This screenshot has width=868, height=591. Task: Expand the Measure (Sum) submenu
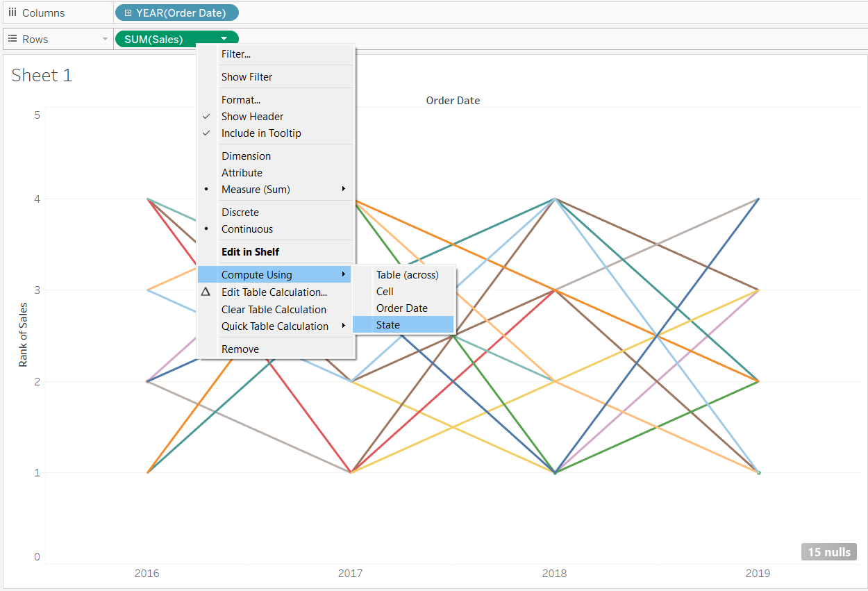click(276, 189)
